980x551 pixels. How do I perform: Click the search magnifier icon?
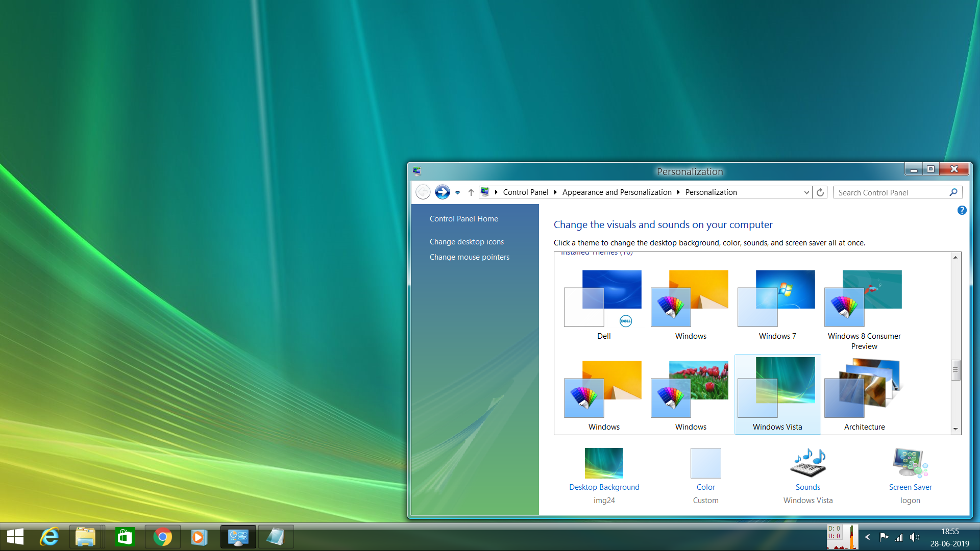coord(953,192)
